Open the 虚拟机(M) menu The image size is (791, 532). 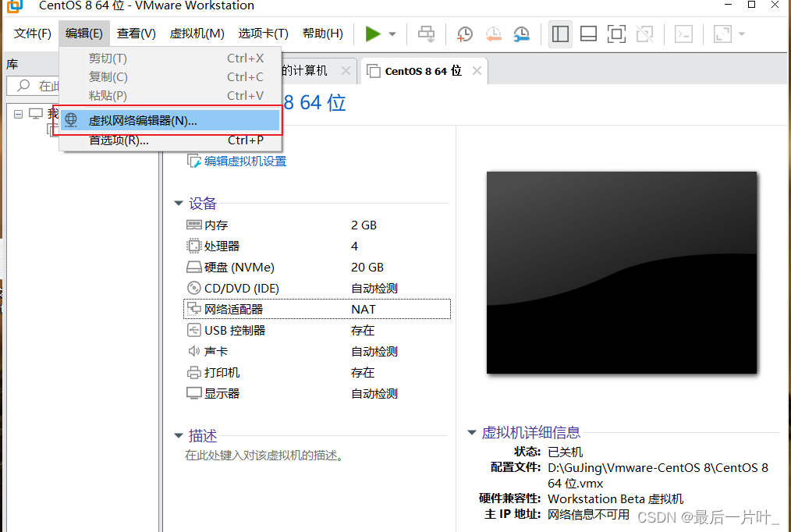pyautogui.click(x=197, y=34)
